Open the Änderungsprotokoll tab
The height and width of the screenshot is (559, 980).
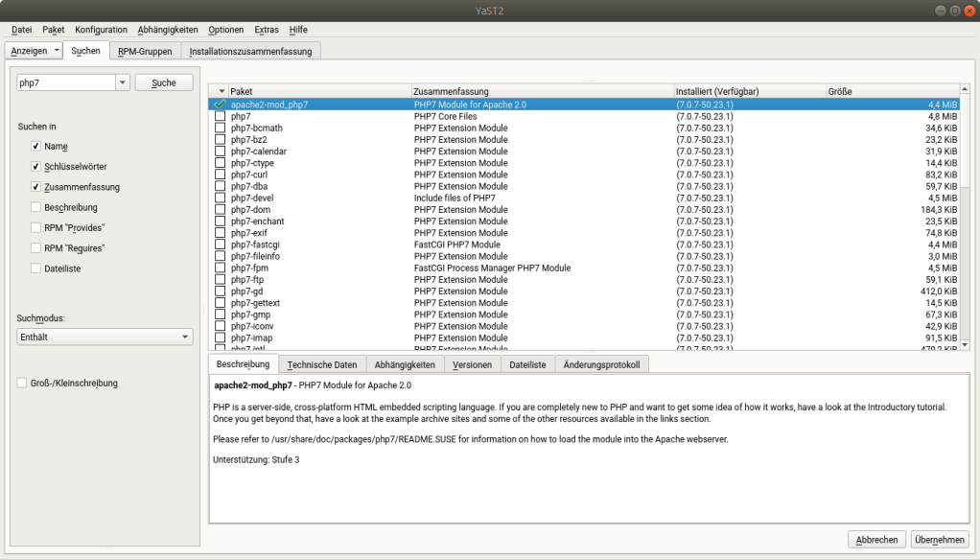(601, 364)
